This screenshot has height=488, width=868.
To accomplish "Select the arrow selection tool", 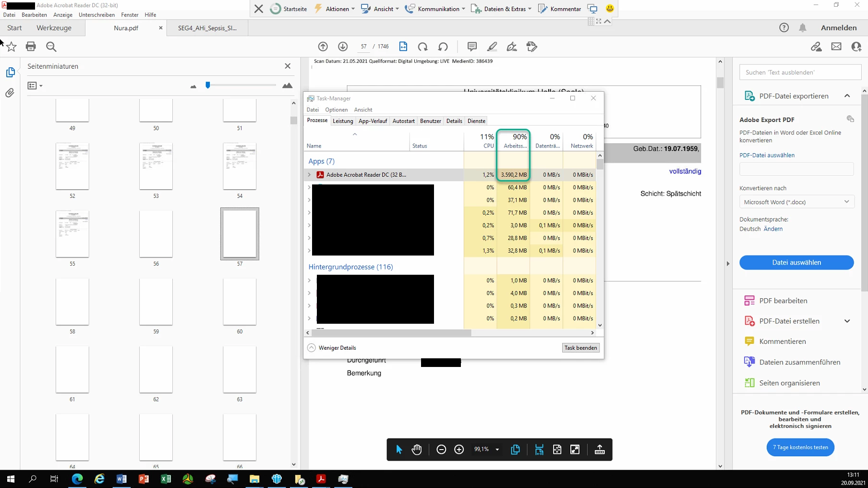I will [399, 450].
